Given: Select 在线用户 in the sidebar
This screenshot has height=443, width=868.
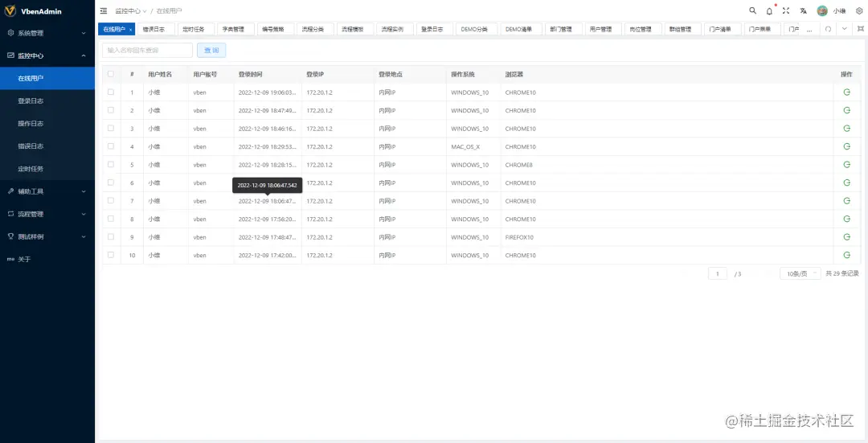Looking at the screenshot, I should click(x=47, y=78).
